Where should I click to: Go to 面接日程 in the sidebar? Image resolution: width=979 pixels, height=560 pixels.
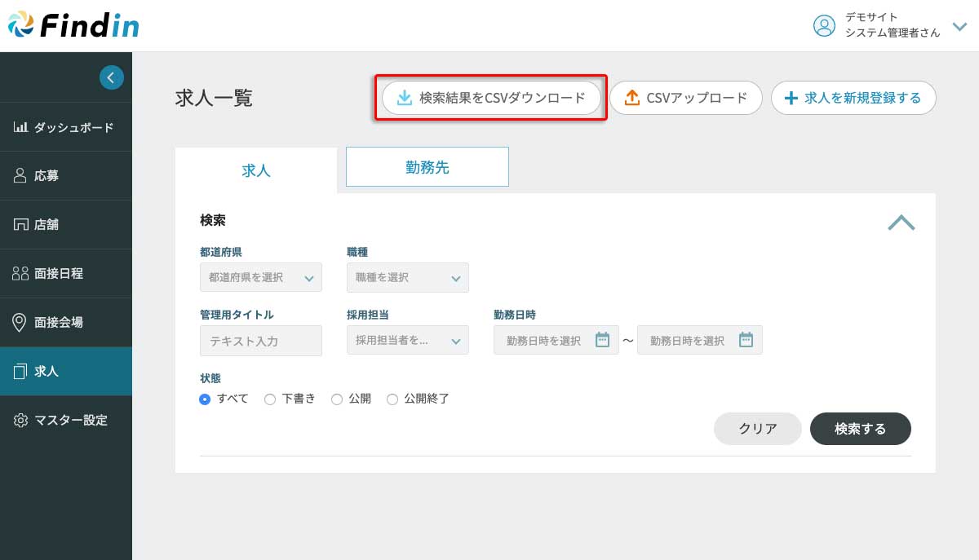[58, 274]
